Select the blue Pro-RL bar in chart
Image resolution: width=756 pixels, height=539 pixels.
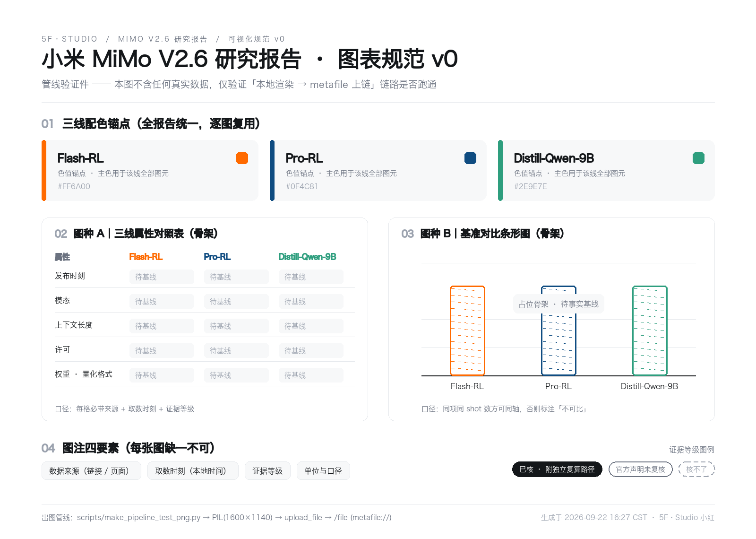(x=558, y=330)
